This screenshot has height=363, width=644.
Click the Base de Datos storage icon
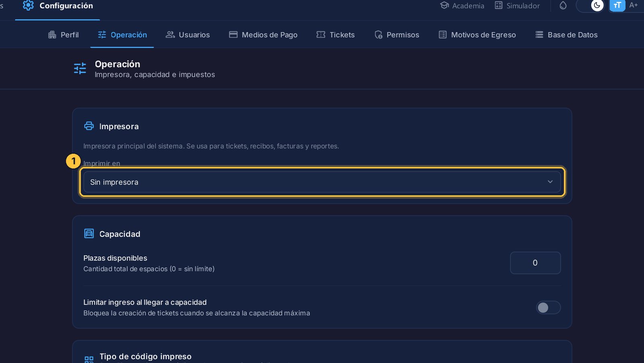[539, 35]
